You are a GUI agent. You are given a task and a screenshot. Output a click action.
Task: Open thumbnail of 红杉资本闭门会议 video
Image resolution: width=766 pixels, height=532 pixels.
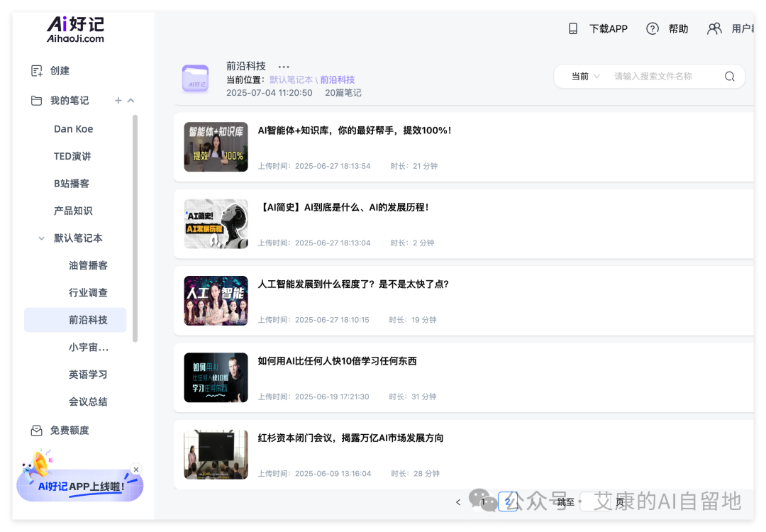coord(216,455)
